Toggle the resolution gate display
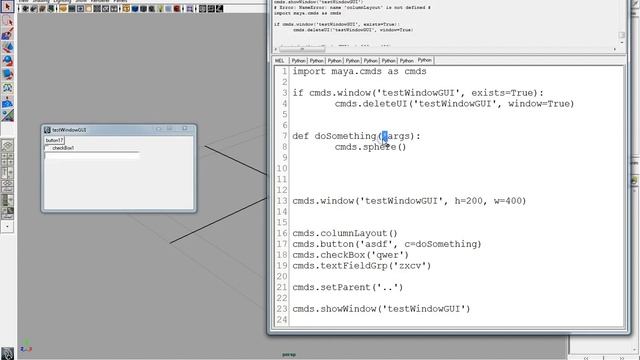 [80, 9]
